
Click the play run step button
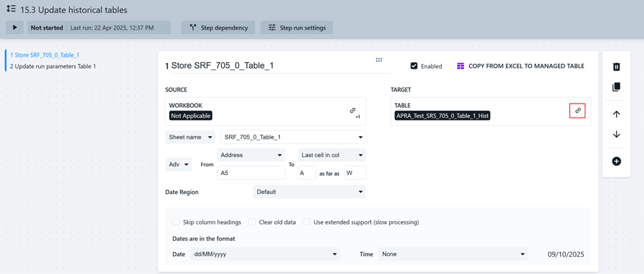click(15, 28)
